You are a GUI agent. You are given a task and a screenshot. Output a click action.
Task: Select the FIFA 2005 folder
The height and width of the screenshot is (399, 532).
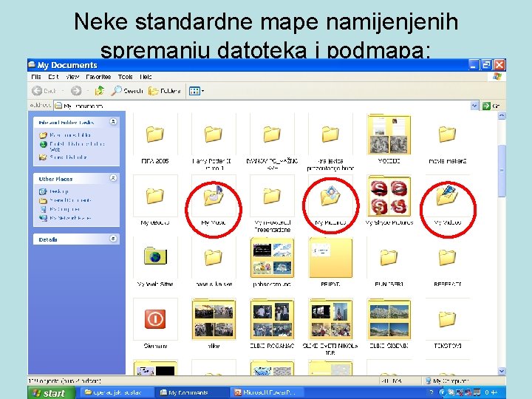[x=155, y=139]
